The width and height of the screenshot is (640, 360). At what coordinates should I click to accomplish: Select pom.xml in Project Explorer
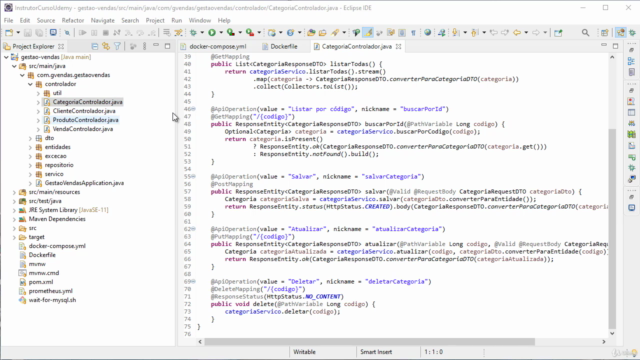[x=40, y=282]
